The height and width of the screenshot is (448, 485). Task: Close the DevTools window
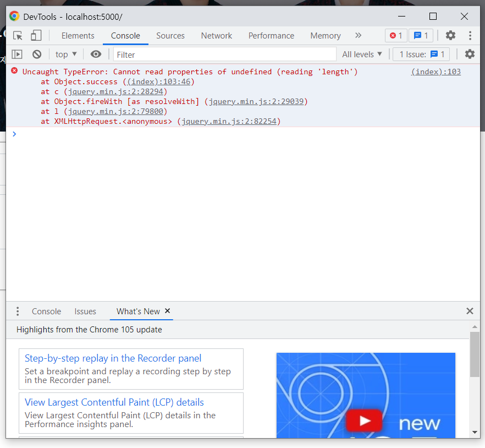[x=464, y=16]
